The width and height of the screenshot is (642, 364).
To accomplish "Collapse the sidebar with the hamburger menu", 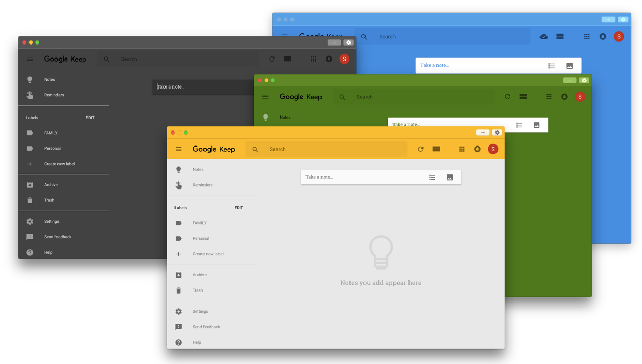I will tap(178, 149).
